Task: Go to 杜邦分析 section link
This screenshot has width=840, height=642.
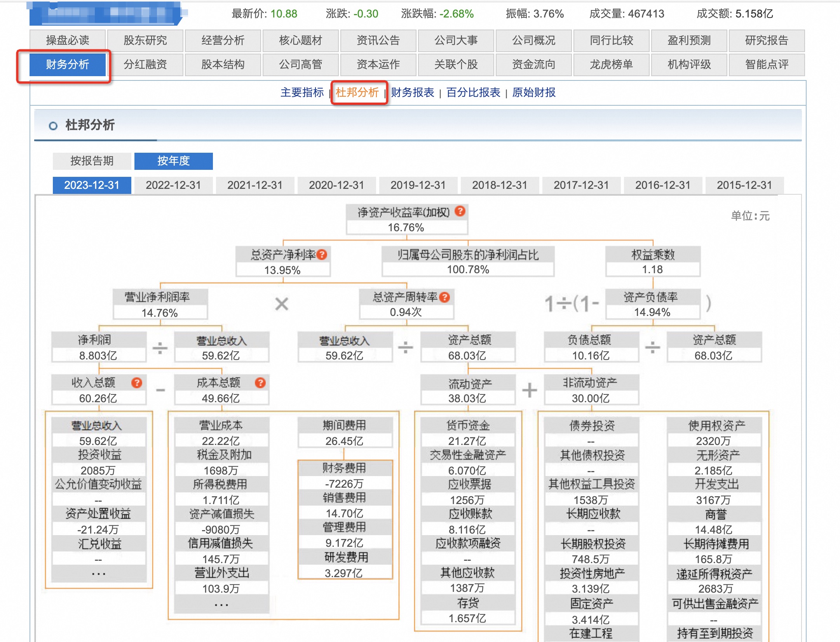Action: (x=357, y=92)
